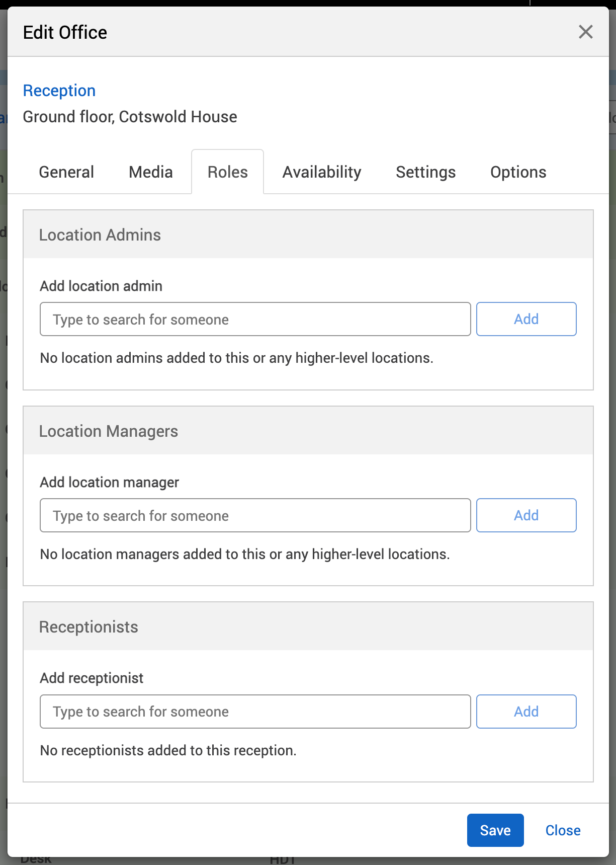616x865 pixels.
Task: Select the Roles tab
Action: tap(227, 172)
